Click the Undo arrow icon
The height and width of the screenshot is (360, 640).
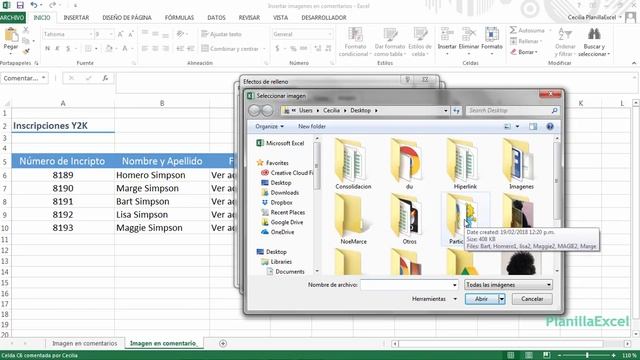coord(34,5)
